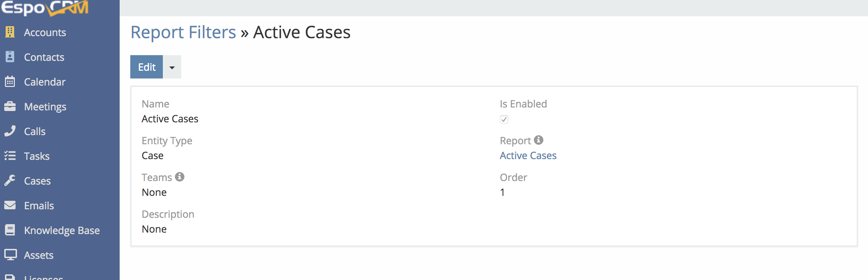This screenshot has height=280, width=868.
Task: Click the Accounts building icon
Action: coord(10,32)
